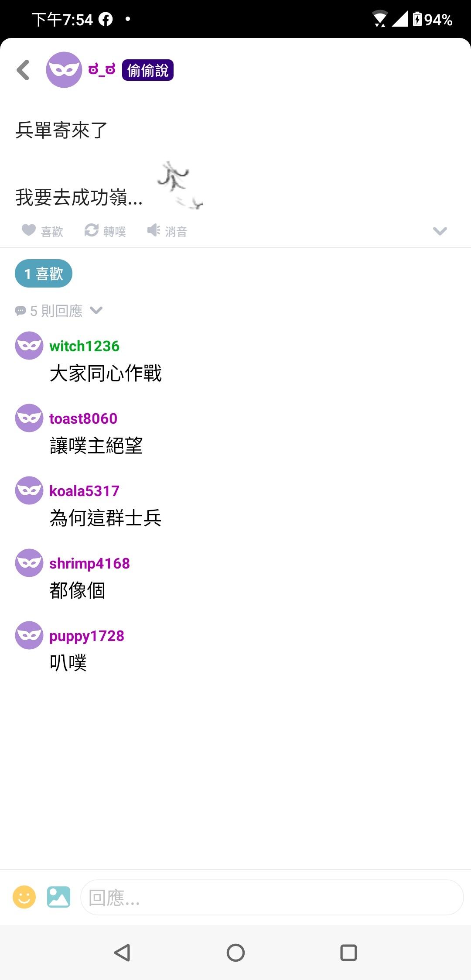Attach a picture using image icon
Viewport: 471px width, 980px height.
pos(58,897)
